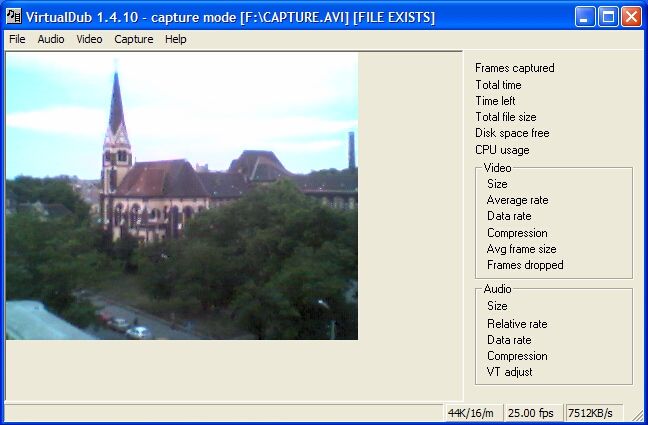Click the Video Data rate label

pos(509,216)
